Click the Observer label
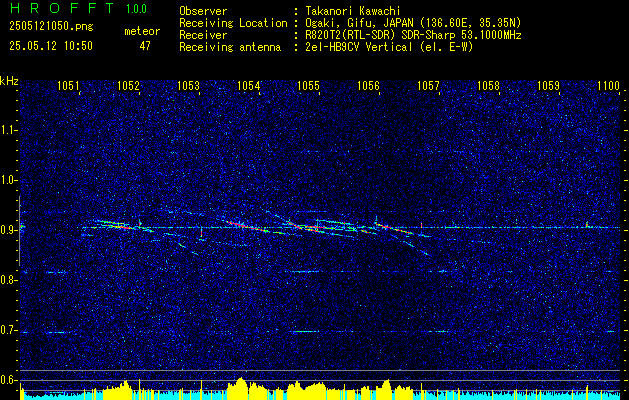The width and height of the screenshot is (629, 400). [203, 11]
